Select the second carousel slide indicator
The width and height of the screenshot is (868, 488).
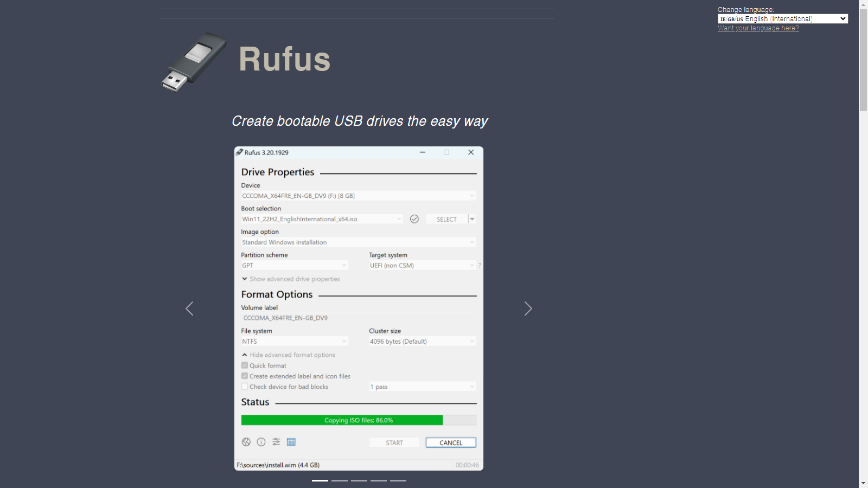[340, 480]
